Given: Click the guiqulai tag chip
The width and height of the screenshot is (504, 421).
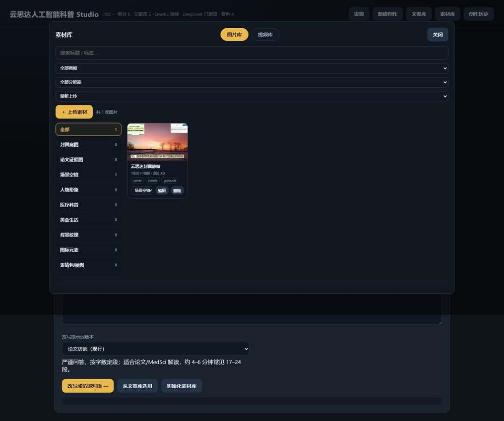Looking at the screenshot, I should [170, 181].
